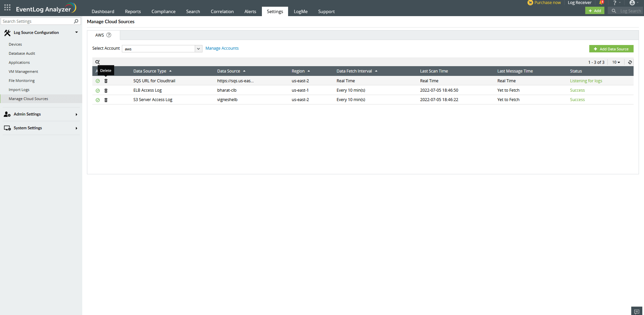Delete the S3 Server Access Log entry

[x=106, y=100]
